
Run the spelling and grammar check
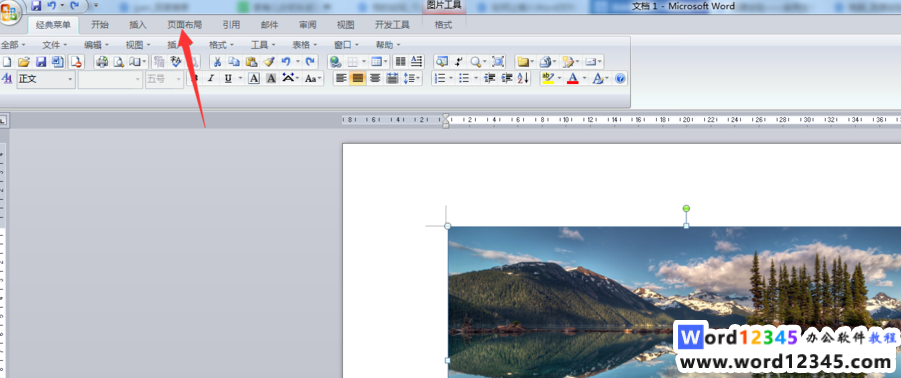point(176,61)
